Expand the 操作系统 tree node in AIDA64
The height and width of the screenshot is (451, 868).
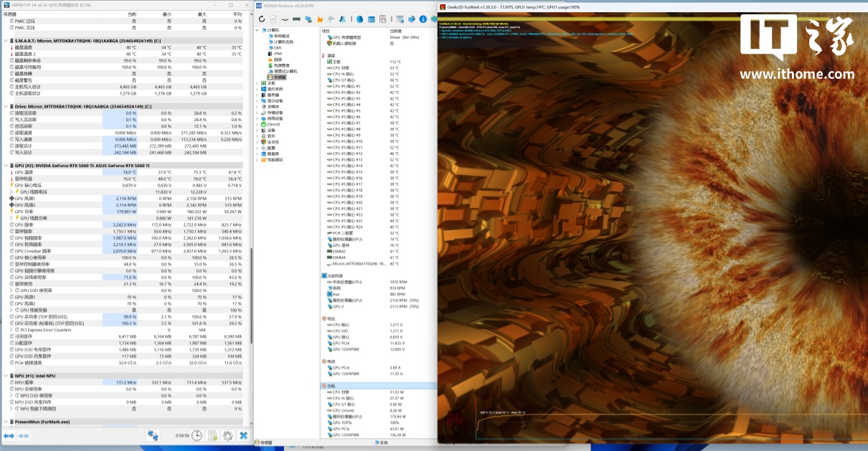click(258, 89)
